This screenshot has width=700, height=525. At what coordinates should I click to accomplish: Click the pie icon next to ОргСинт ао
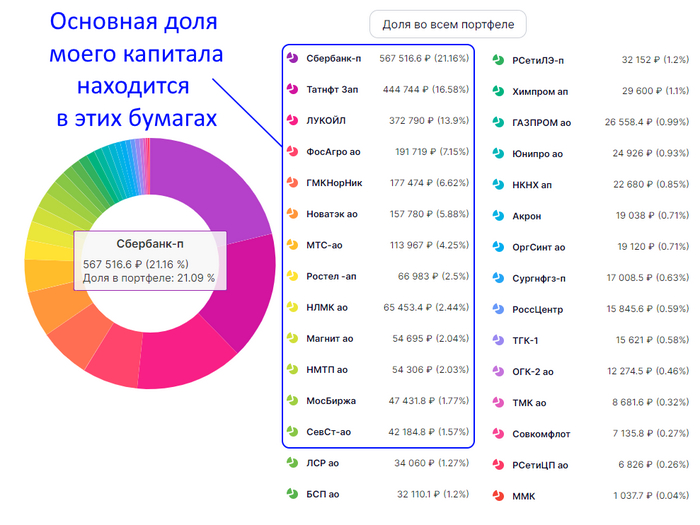(498, 247)
